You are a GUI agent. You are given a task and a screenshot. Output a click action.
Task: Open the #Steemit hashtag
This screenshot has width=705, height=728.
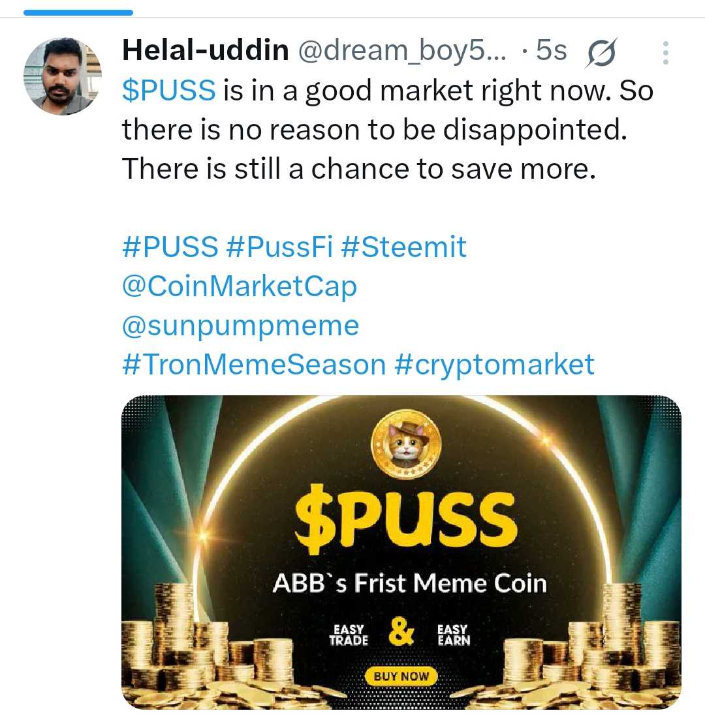pyautogui.click(x=403, y=246)
